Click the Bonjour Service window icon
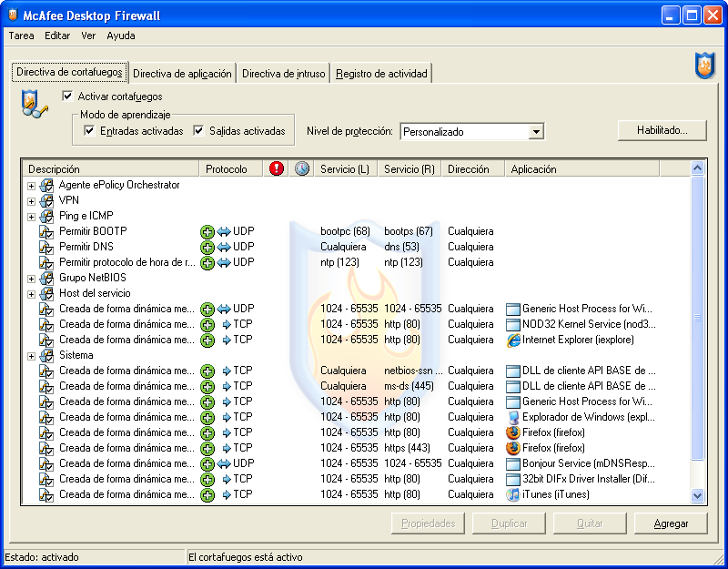The height and width of the screenshot is (569, 728). [x=513, y=463]
